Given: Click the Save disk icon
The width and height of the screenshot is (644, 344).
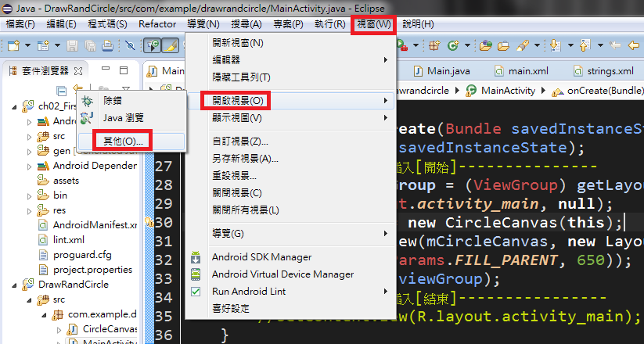Looking at the screenshot, I should (72, 45).
